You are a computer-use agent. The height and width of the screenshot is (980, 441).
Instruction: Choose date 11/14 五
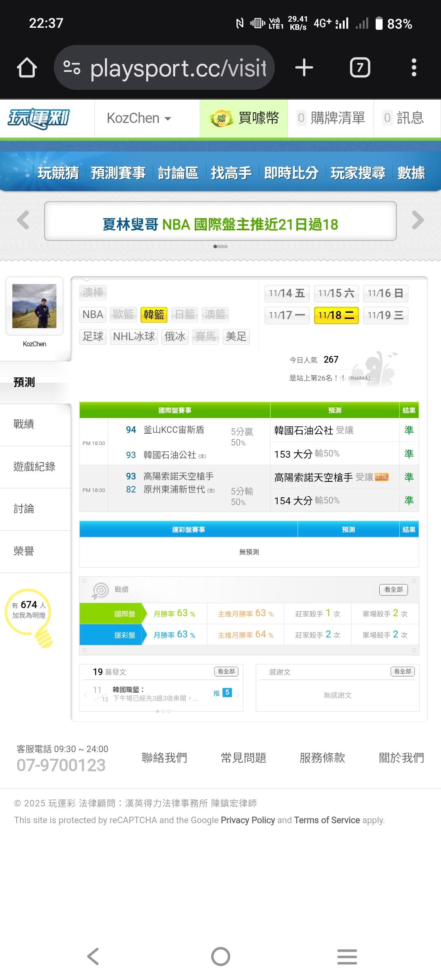[287, 293]
